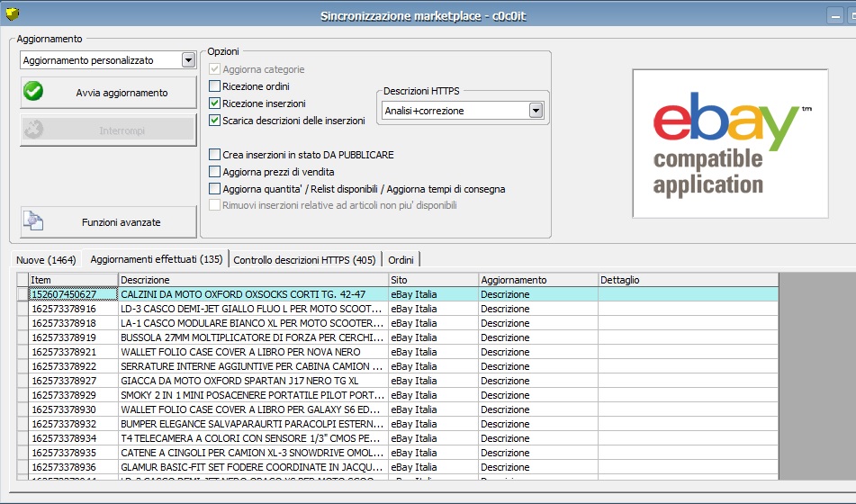Switch to the Nuove (1464) tab

coord(46,260)
